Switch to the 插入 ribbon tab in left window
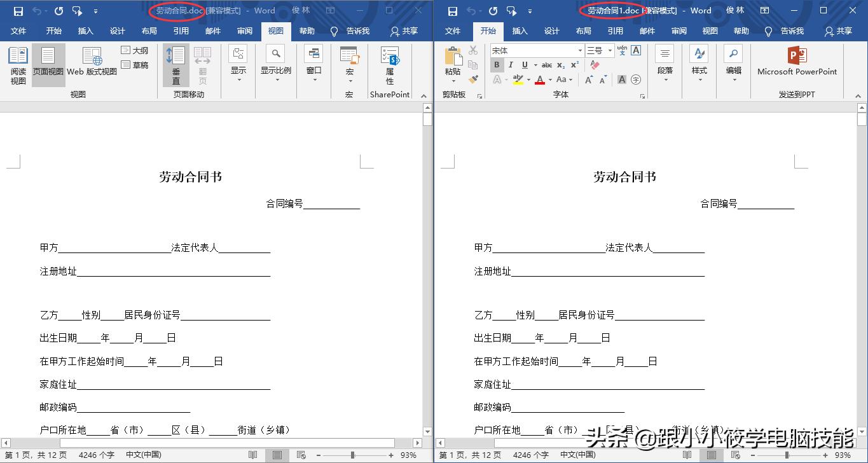The height and width of the screenshot is (463, 868). click(x=85, y=31)
